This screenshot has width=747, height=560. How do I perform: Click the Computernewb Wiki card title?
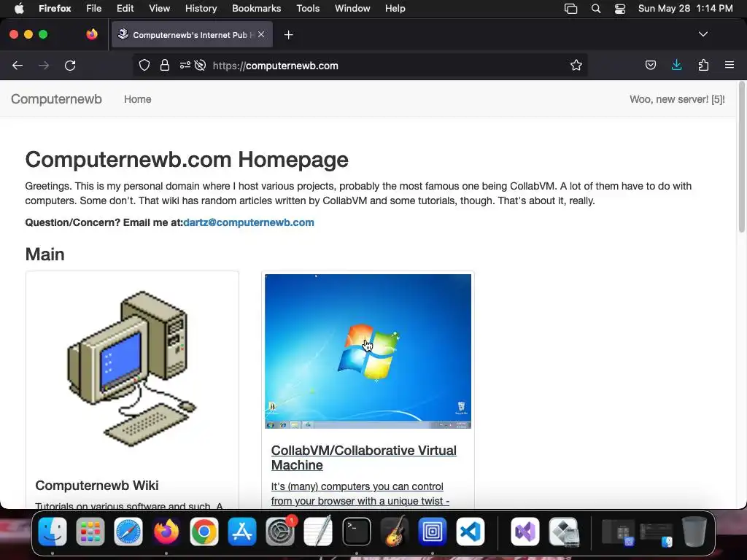point(97,485)
